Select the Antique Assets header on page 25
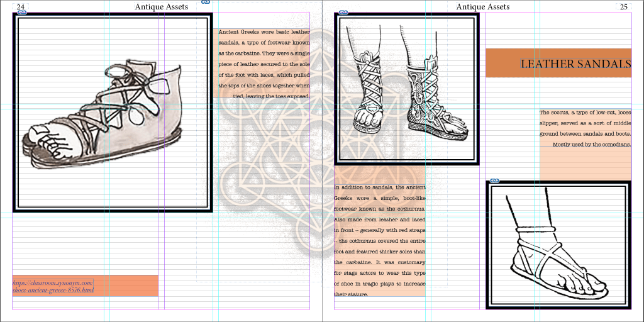644x322 pixels. 482,6
